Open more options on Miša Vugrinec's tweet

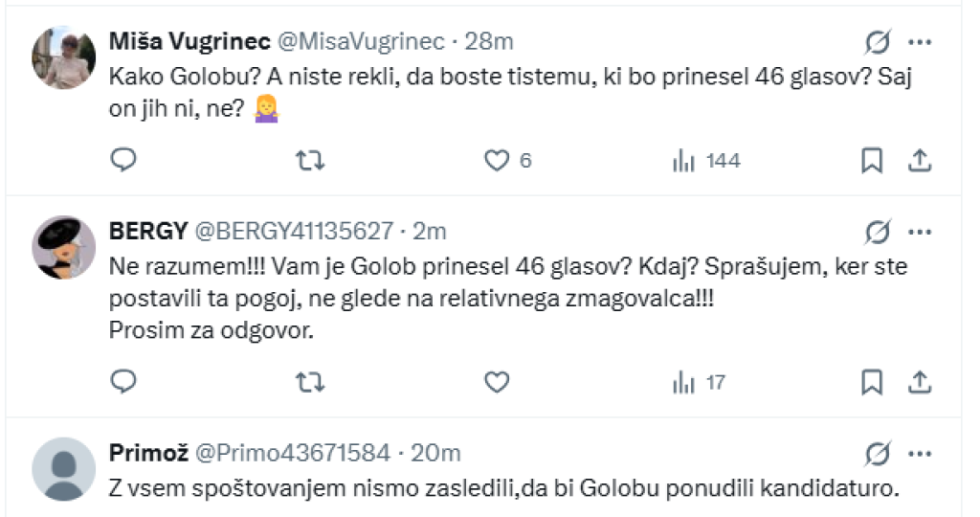click(919, 41)
